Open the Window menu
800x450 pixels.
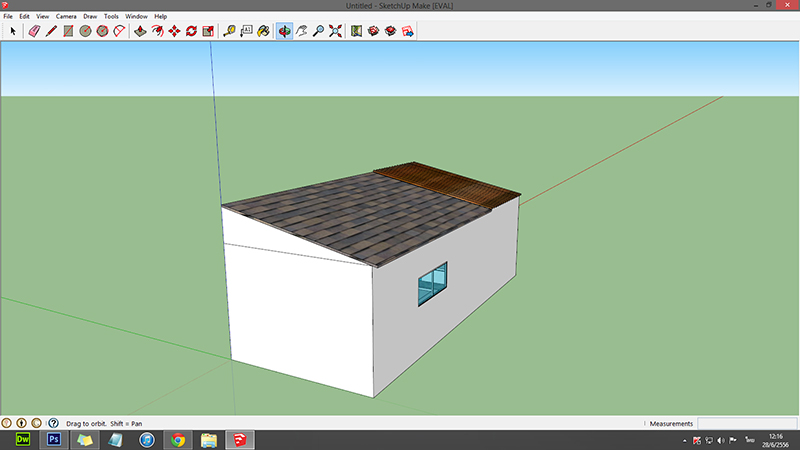pyautogui.click(x=136, y=17)
